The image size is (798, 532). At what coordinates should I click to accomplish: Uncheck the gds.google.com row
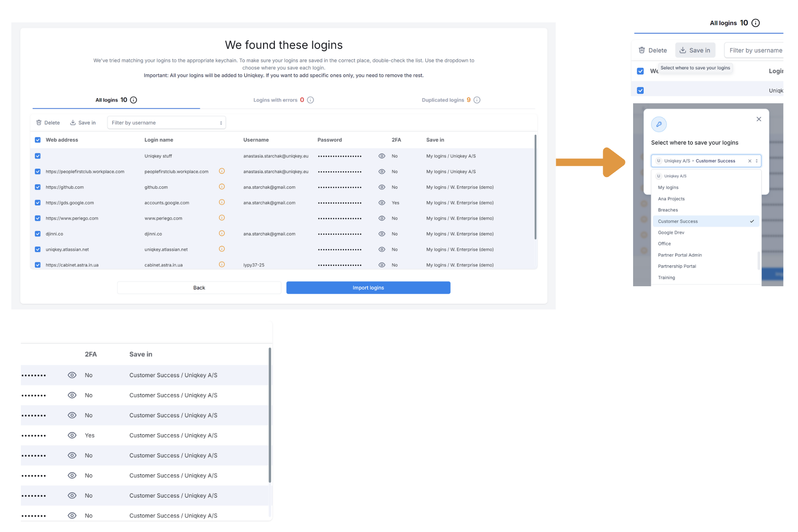(38, 203)
